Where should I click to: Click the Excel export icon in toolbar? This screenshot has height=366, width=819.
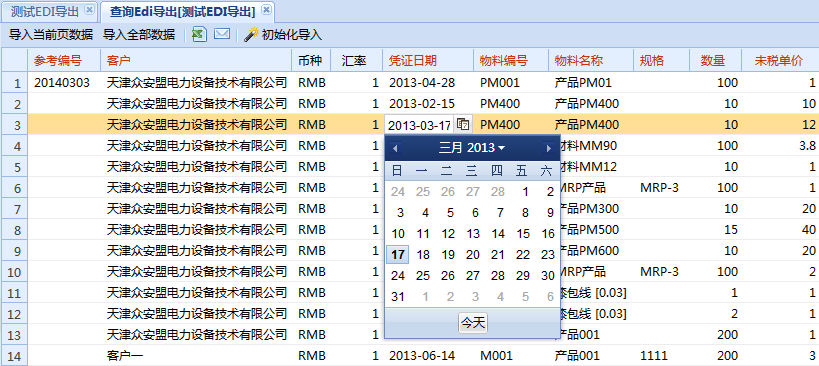coord(198,35)
